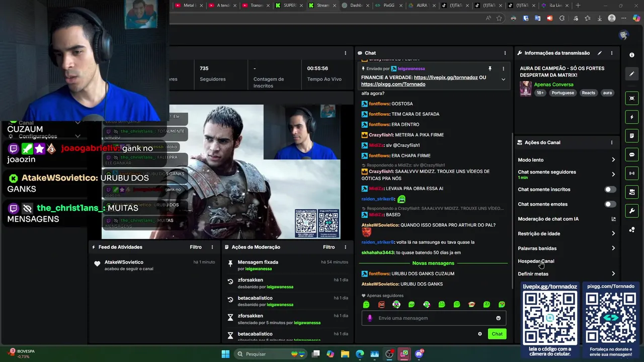644x362 pixels.
Task: Edit stream info with header pencil icon
Action: tap(599, 53)
